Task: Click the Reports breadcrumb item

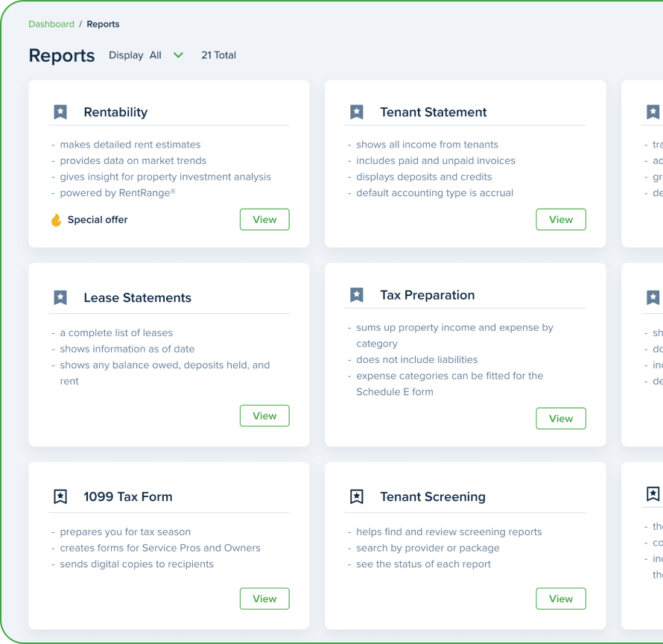Action: [x=103, y=24]
